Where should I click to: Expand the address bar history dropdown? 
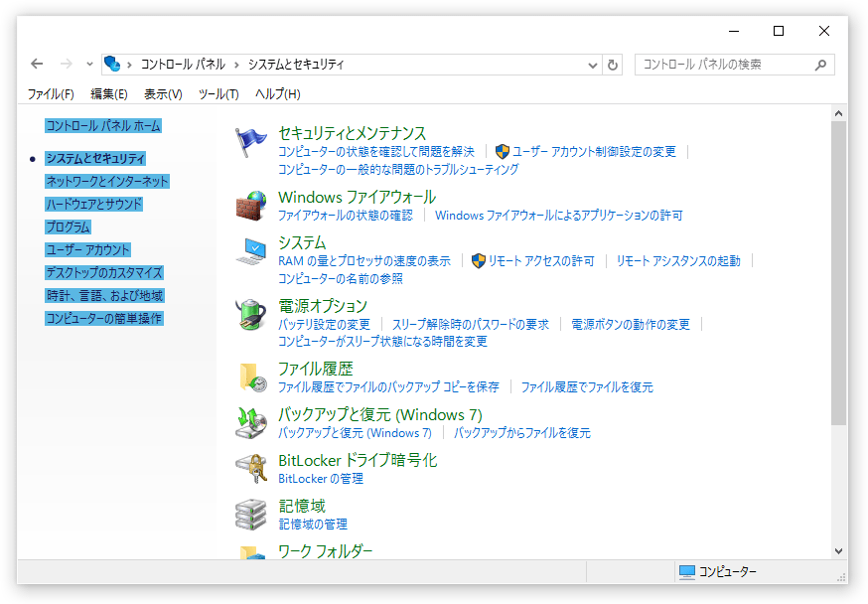[592, 66]
